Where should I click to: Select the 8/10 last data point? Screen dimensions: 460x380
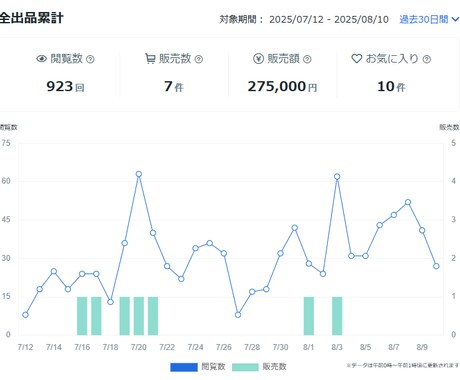[436, 266]
